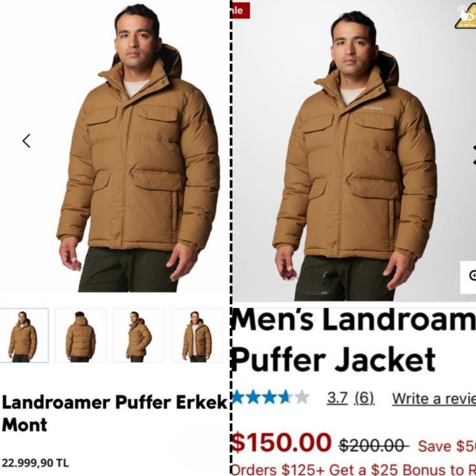476x476 pixels.
Task: Click the Omni-Heat Infinity badge icon
Action: [466, 17]
